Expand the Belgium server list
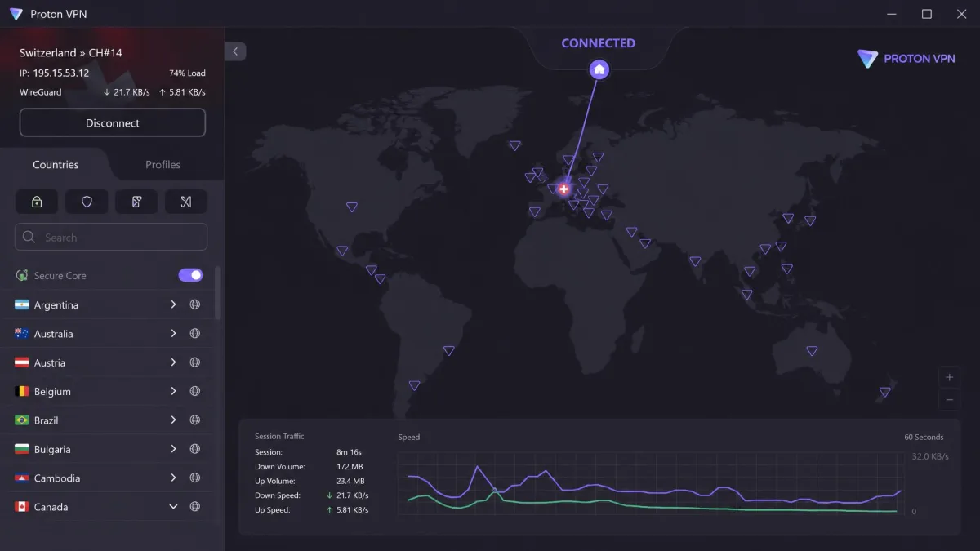This screenshot has height=551, width=980. [x=173, y=391]
